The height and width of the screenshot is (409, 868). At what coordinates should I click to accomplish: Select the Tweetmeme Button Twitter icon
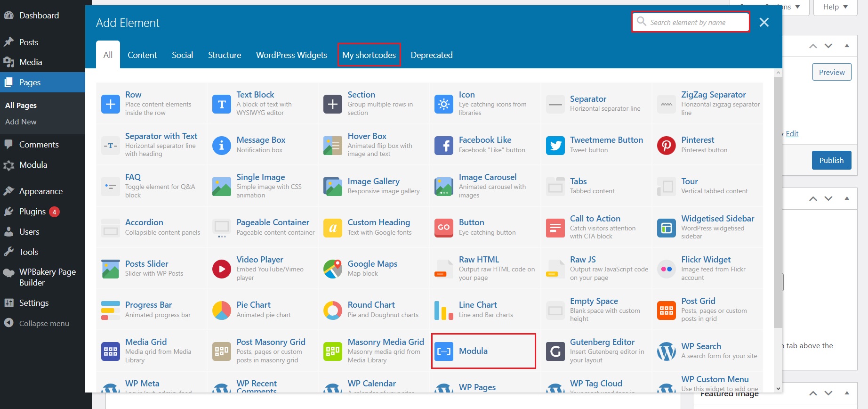(x=555, y=145)
